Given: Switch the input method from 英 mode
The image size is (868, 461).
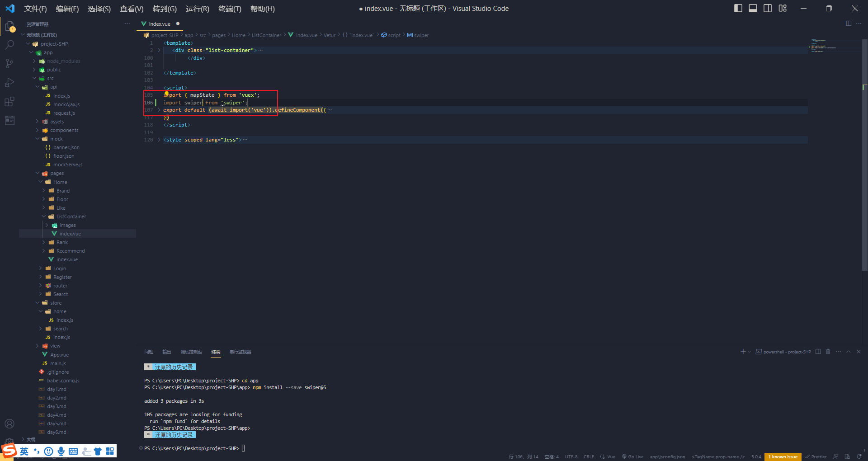Looking at the screenshot, I should 24,451.
